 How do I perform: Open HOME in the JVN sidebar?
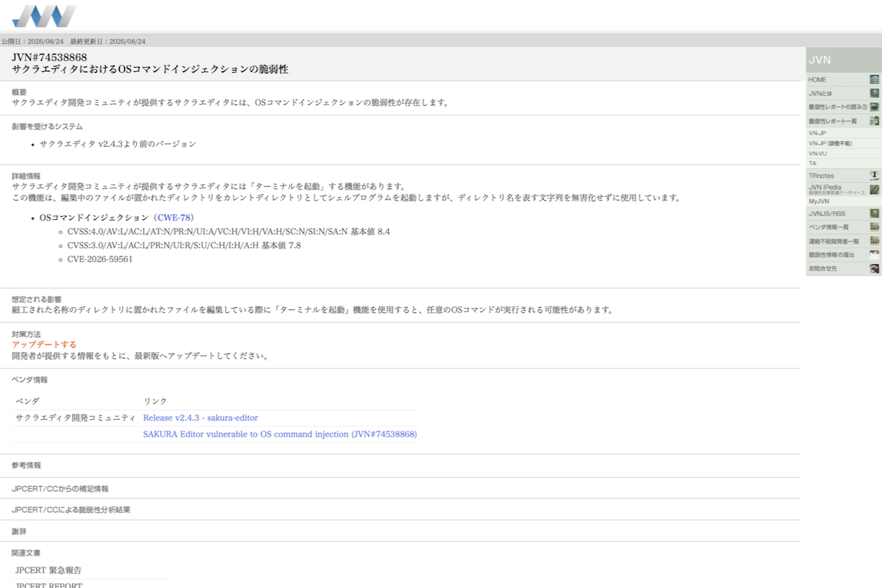click(x=843, y=79)
